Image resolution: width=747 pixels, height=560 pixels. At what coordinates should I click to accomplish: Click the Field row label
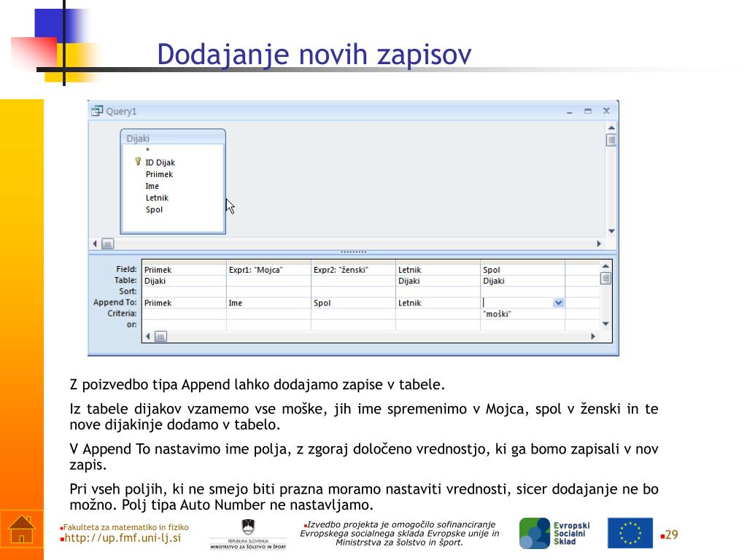tap(126, 270)
